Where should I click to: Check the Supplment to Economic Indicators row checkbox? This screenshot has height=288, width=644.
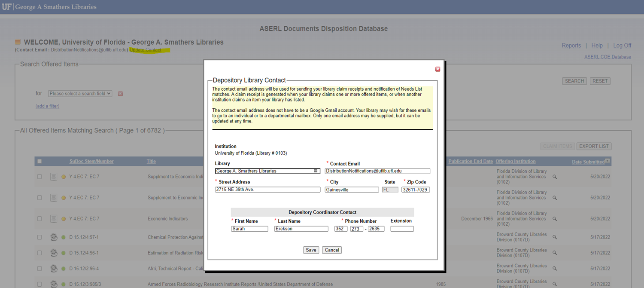pyautogui.click(x=39, y=177)
